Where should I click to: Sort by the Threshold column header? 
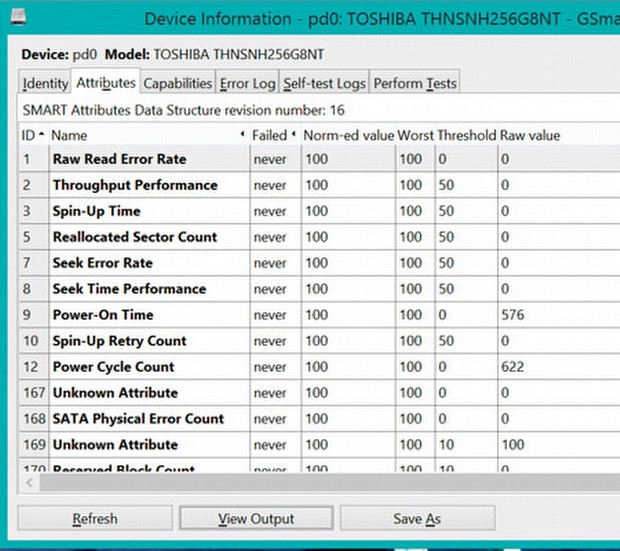click(466, 135)
